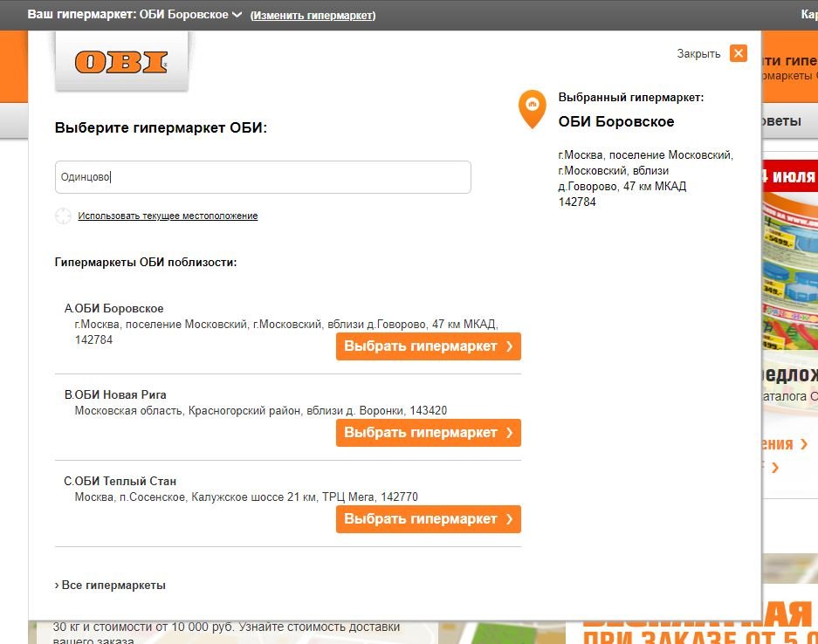This screenshot has height=644, width=818.
Task: Click address 'Калужское шоссе 21 км, ТРЦ Мега'
Action: (x=282, y=497)
